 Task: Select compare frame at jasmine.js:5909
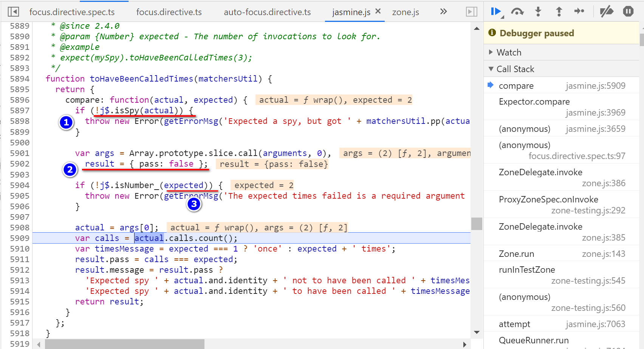[x=561, y=86]
